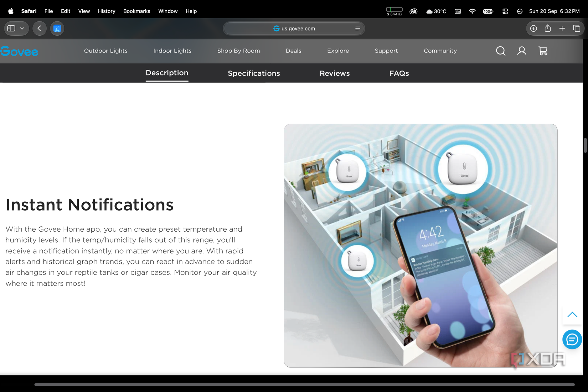Show the tab overview

[577, 29]
